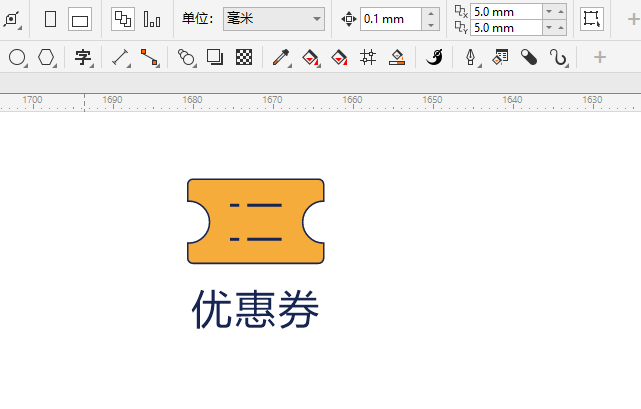Apply layout to current page only
Viewport: 641px width, 409px height.
152,19
